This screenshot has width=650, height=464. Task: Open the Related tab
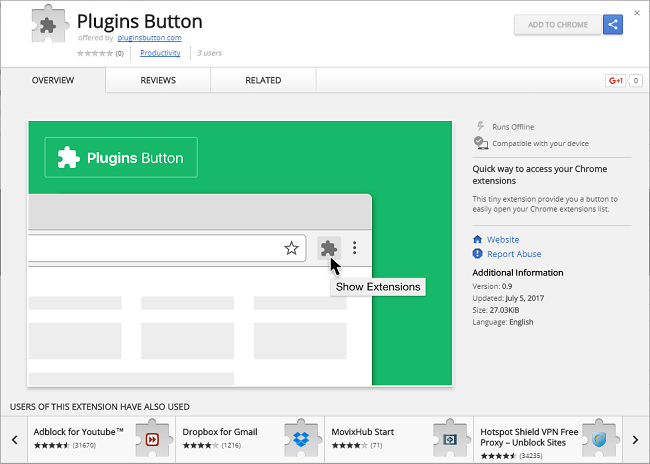pos(263,80)
